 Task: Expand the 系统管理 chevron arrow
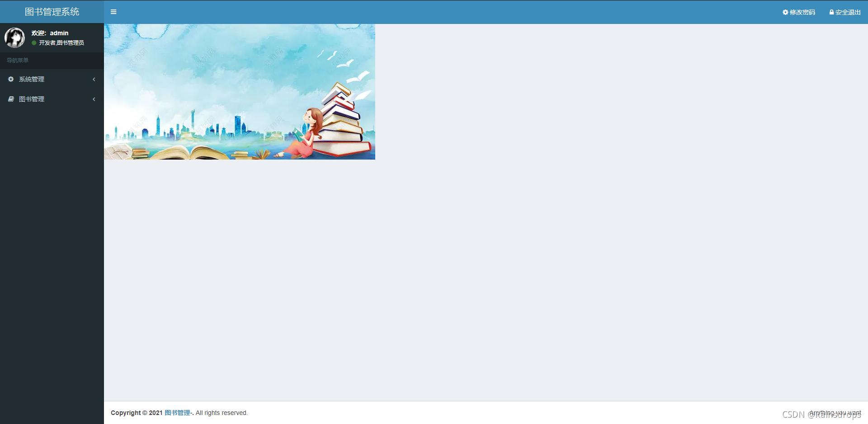coord(94,79)
